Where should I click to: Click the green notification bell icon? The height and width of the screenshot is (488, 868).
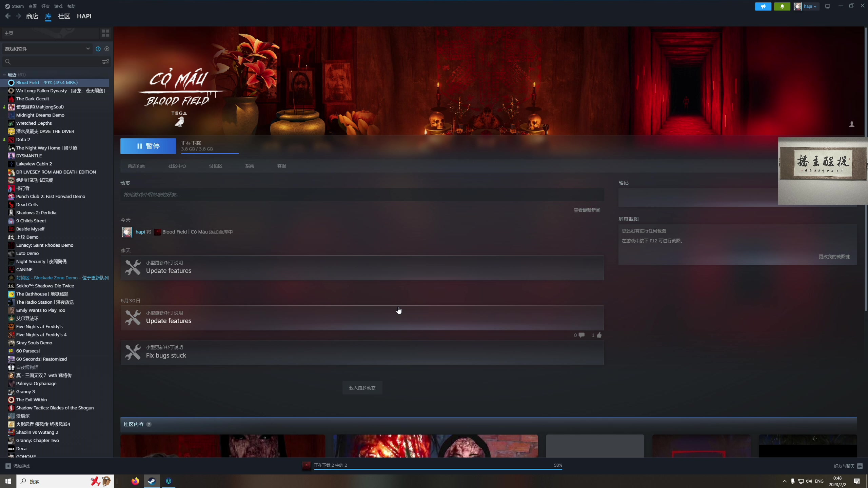[x=782, y=6]
